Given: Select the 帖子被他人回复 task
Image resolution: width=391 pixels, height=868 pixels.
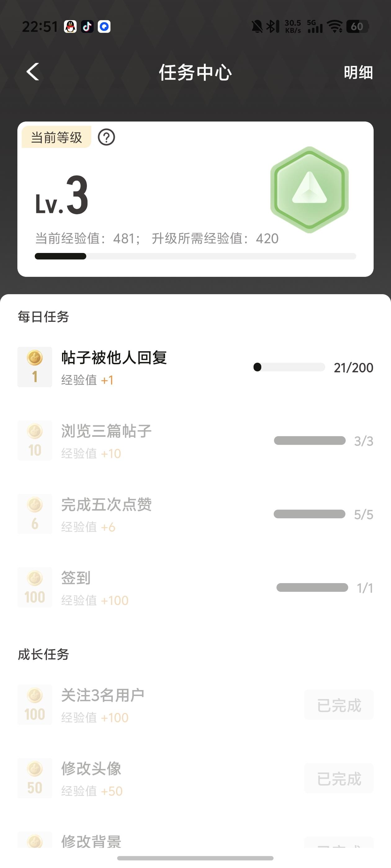Looking at the screenshot, I should [x=114, y=358].
